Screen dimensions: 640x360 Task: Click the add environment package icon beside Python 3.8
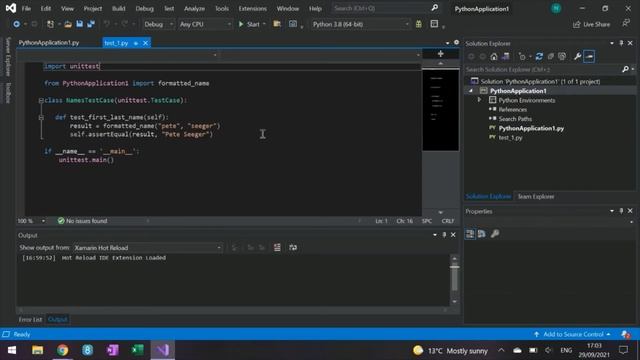point(419,24)
